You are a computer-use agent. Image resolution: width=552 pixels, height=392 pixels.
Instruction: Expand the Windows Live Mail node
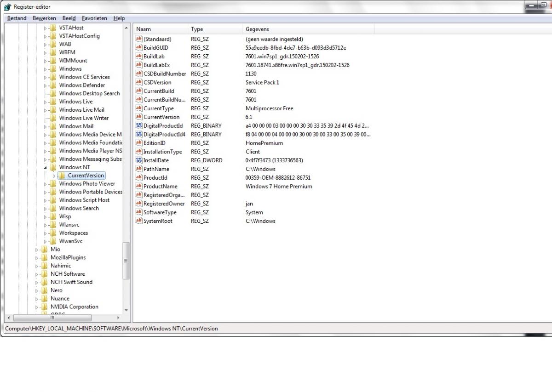[46, 110]
